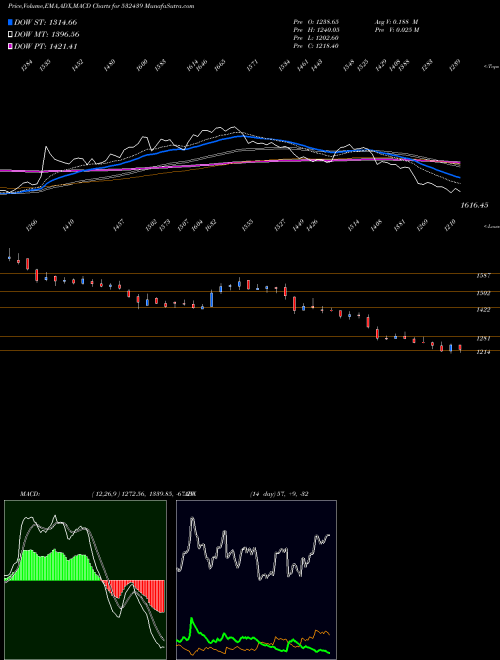Click the last red candlestick at right

point(460,348)
